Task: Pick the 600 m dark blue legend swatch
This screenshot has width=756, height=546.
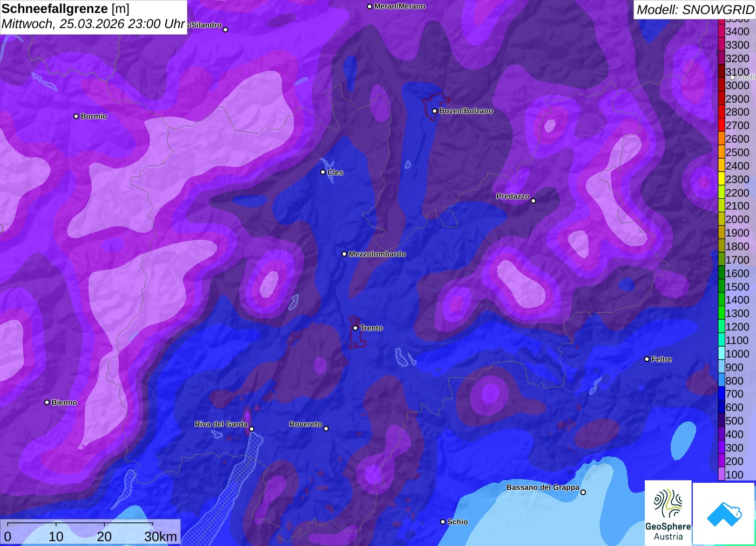Action: tap(721, 407)
